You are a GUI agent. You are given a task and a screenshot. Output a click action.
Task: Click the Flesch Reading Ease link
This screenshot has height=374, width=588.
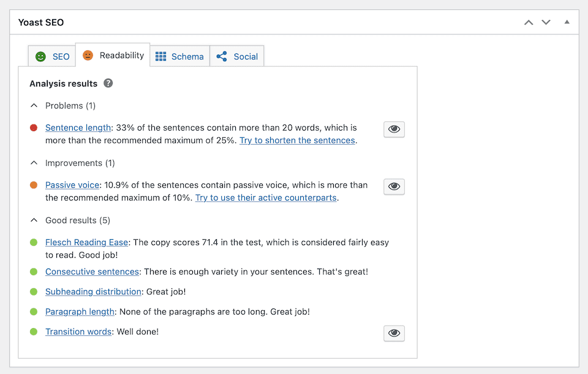(x=86, y=242)
